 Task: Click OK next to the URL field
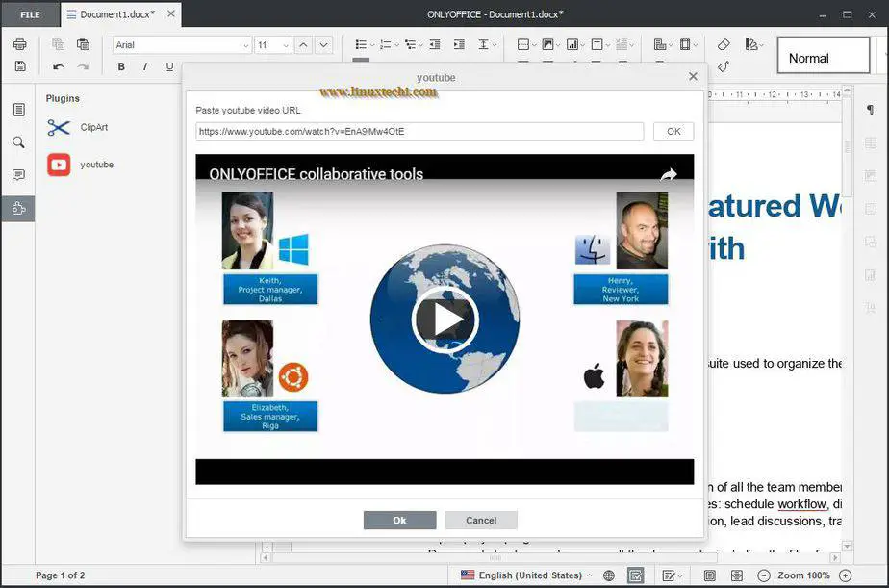click(x=673, y=131)
